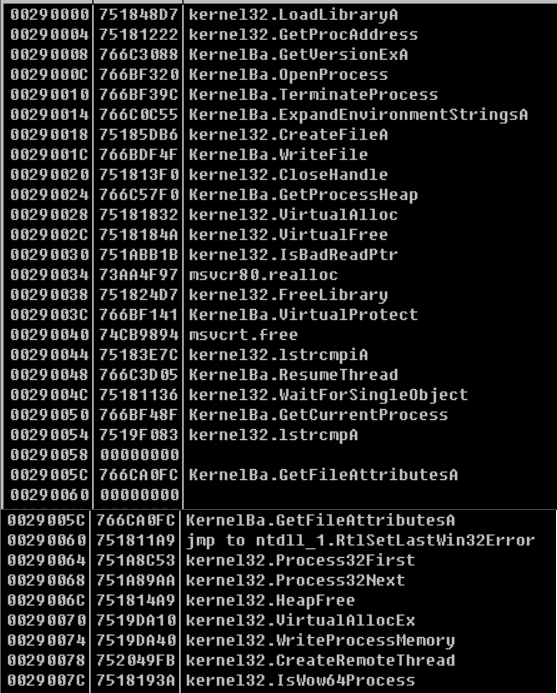557x693 pixels.
Task: Click KernelBa.ExpandEnvironmentStringsA entry
Action: (358, 114)
